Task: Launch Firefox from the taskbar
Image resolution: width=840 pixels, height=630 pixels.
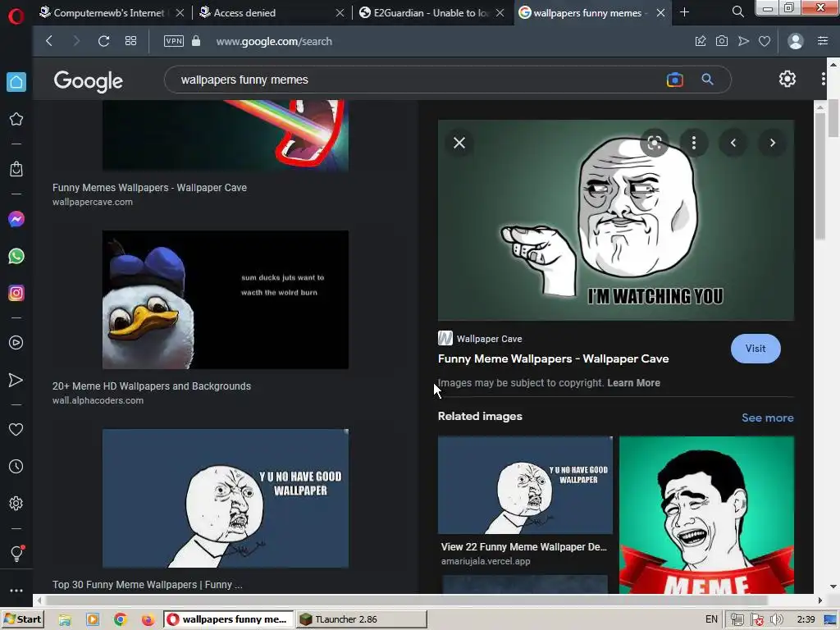Action: [x=148, y=620]
